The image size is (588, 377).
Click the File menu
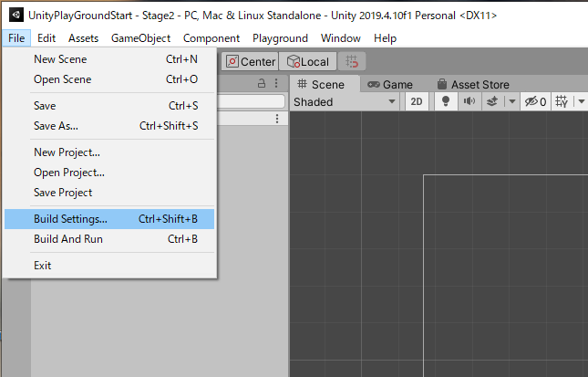pyautogui.click(x=16, y=38)
